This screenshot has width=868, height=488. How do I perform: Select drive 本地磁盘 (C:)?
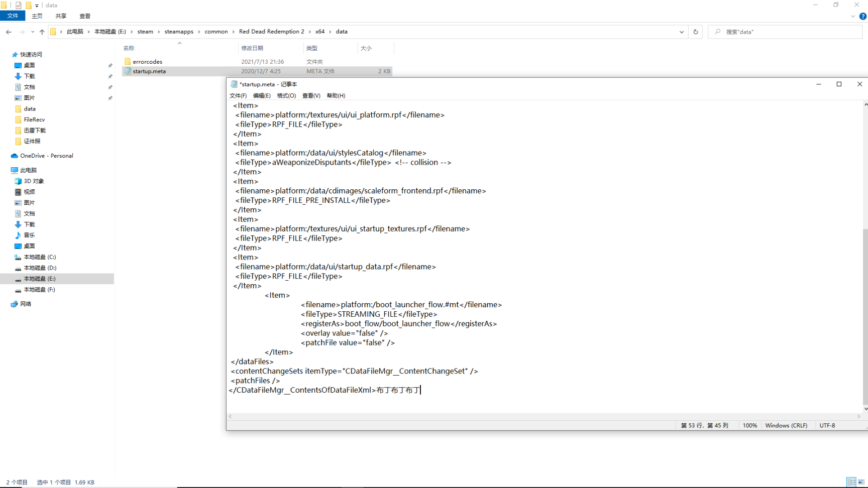coord(40,257)
